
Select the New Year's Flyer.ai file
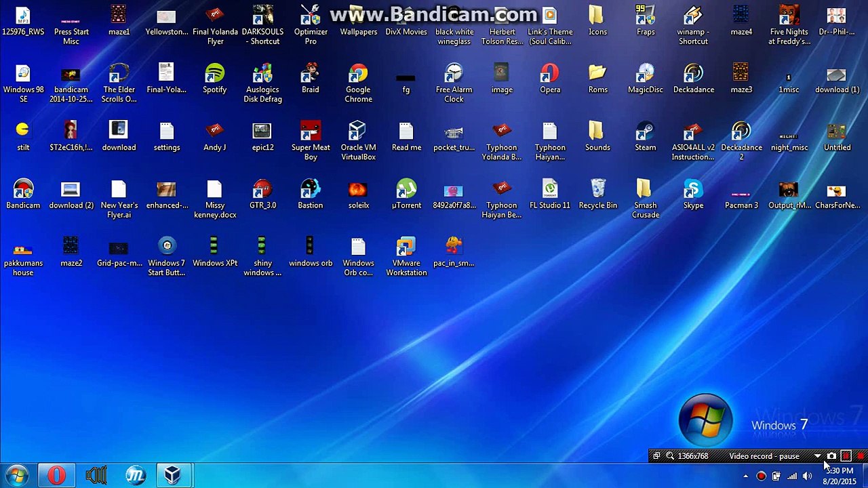[119, 198]
